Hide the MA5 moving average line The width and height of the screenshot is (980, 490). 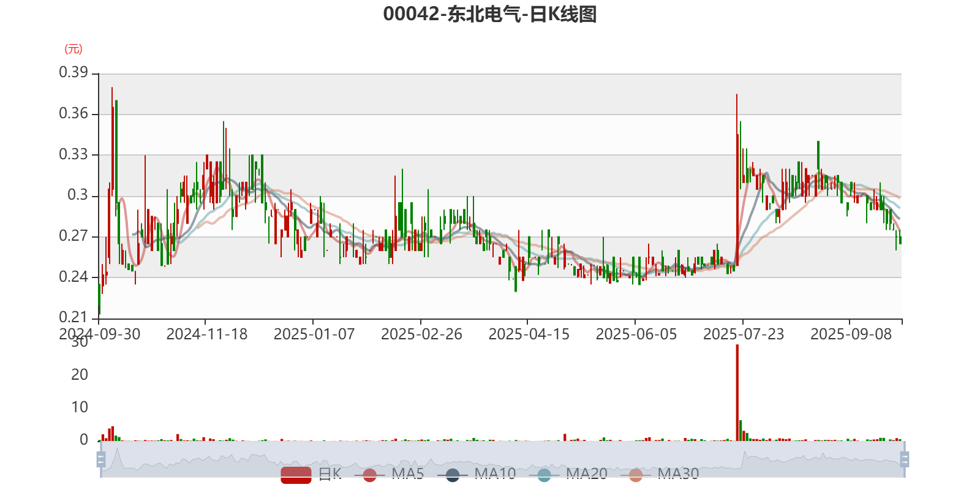(x=389, y=474)
